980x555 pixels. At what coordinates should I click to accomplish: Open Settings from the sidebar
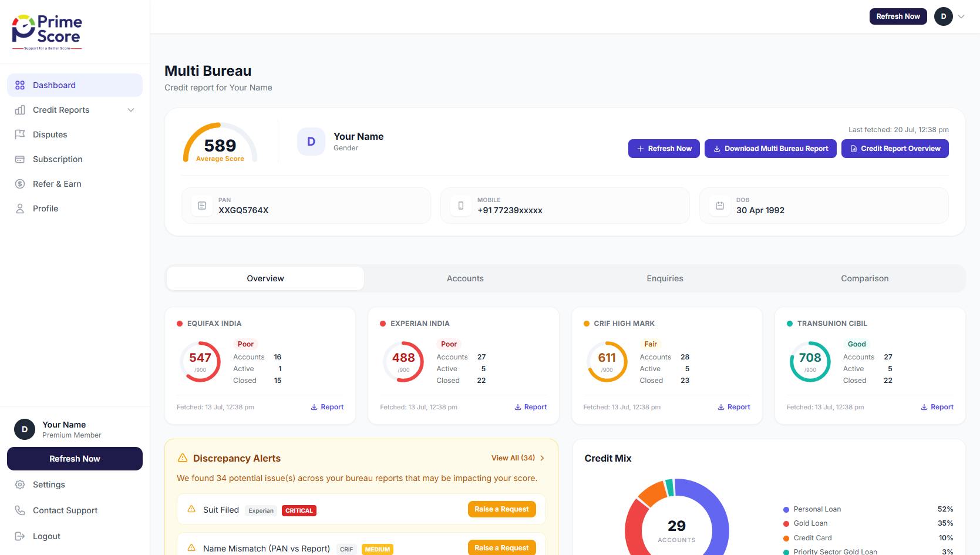75,485
